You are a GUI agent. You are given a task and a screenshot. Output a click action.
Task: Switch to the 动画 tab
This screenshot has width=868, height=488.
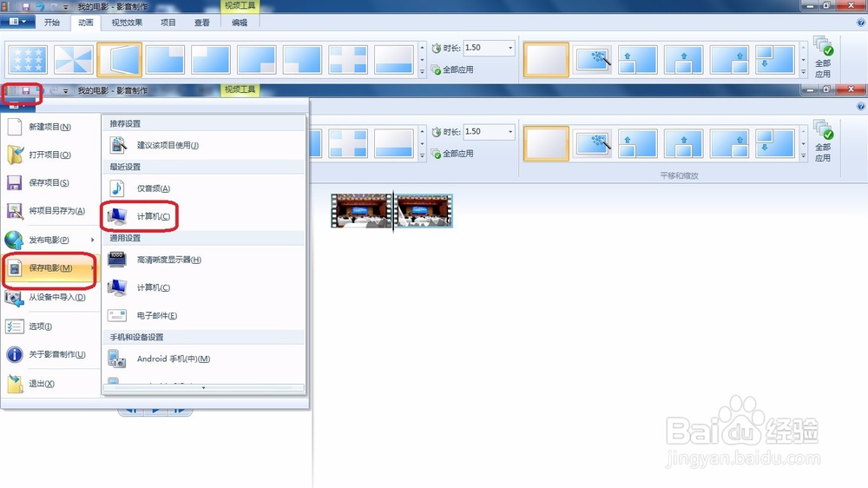[x=85, y=23]
